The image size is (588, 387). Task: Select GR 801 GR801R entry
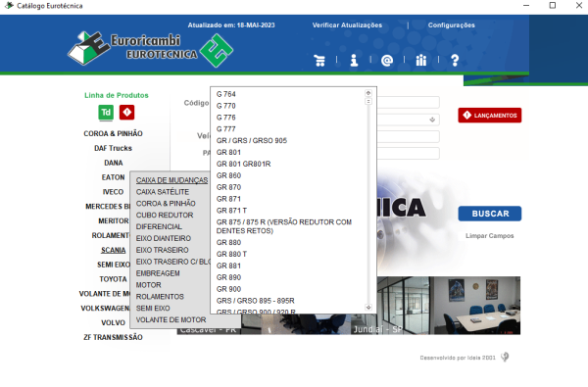click(243, 164)
